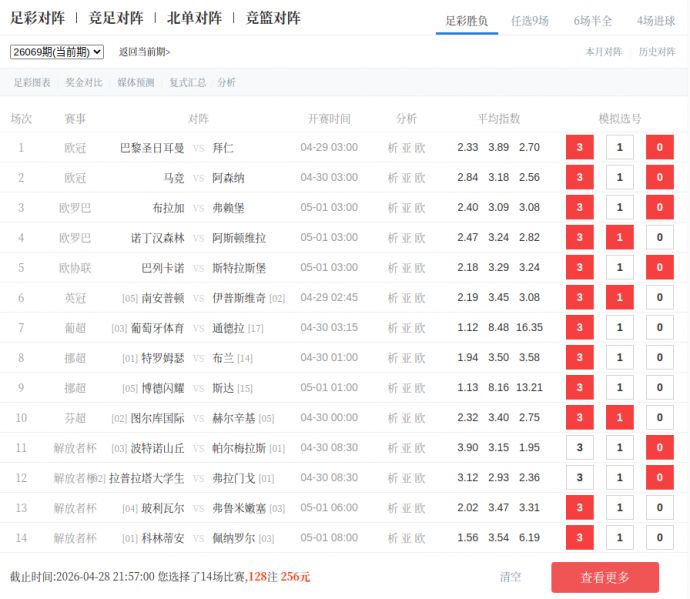Image resolution: width=690 pixels, height=599 pixels.
Task: Click team name 斯特拉斯堡
Action: pos(239,268)
